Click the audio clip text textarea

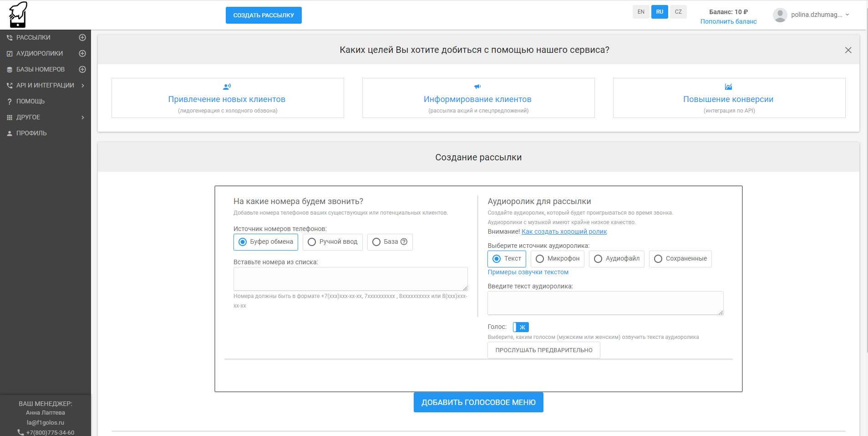pos(605,303)
